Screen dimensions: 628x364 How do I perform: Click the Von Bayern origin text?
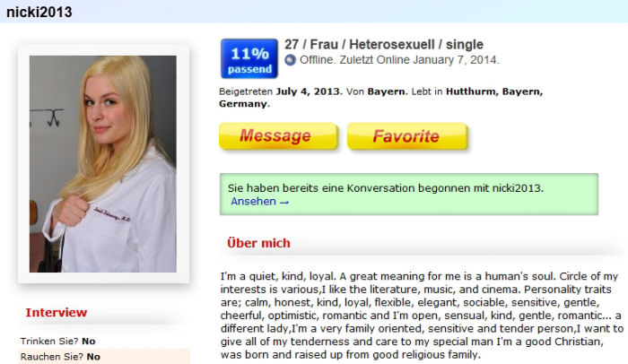377,91
